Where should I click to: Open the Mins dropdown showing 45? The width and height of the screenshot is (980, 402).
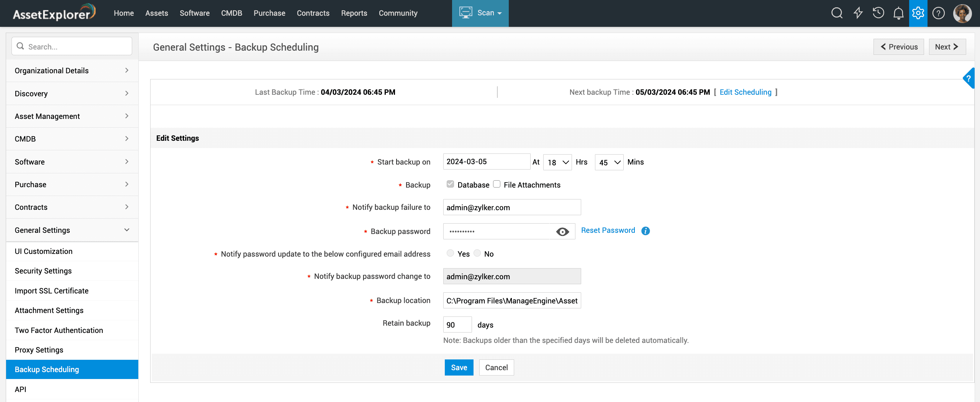[609, 162]
